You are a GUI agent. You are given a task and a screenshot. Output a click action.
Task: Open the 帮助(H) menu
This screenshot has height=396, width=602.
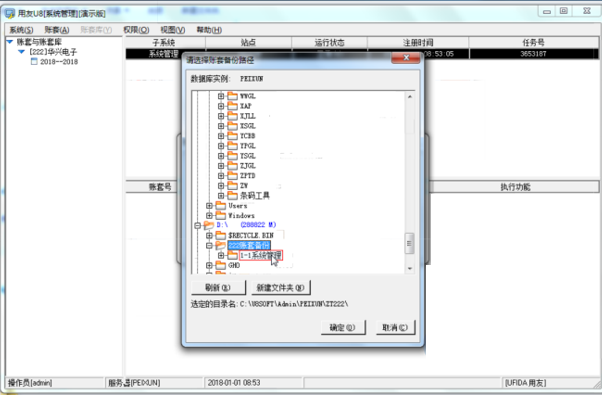209,30
